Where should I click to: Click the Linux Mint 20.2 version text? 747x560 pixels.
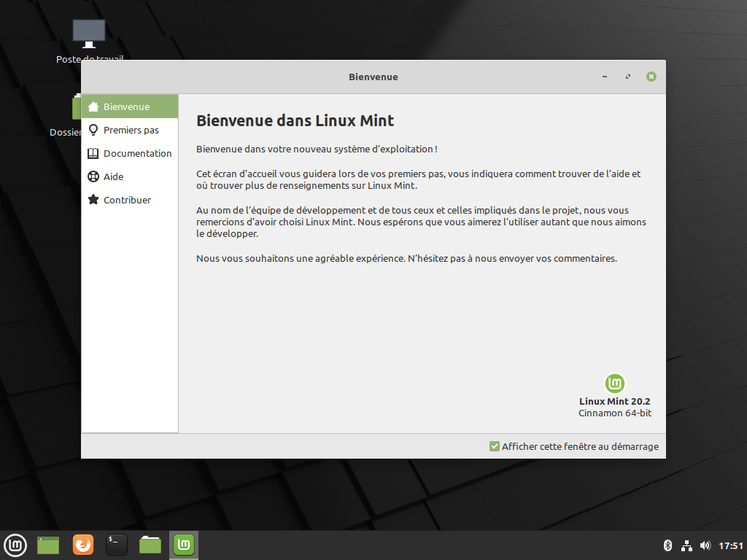tap(614, 402)
